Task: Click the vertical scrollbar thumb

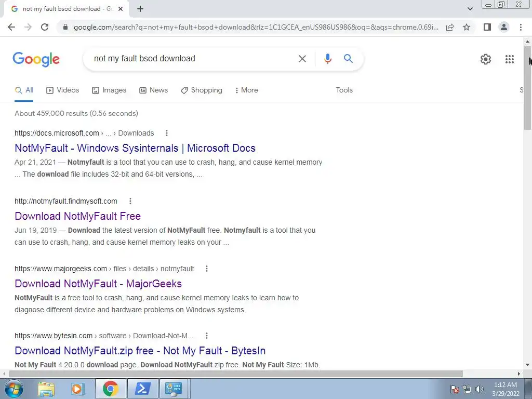Action: coord(528,88)
